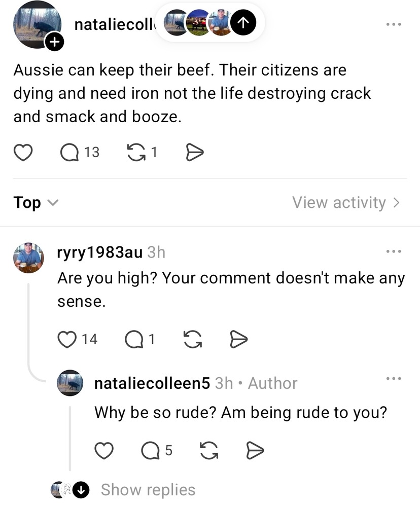
Task: Open the nataliecolleen5 username in the reply
Action: 152,383
